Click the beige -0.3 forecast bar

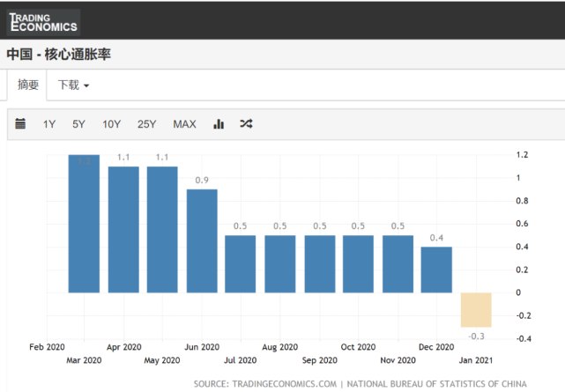pyautogui.click(x=476, y=309)
